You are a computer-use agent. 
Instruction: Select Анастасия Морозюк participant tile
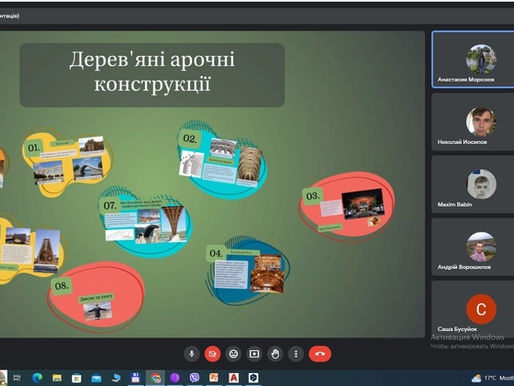coord(473,59)
